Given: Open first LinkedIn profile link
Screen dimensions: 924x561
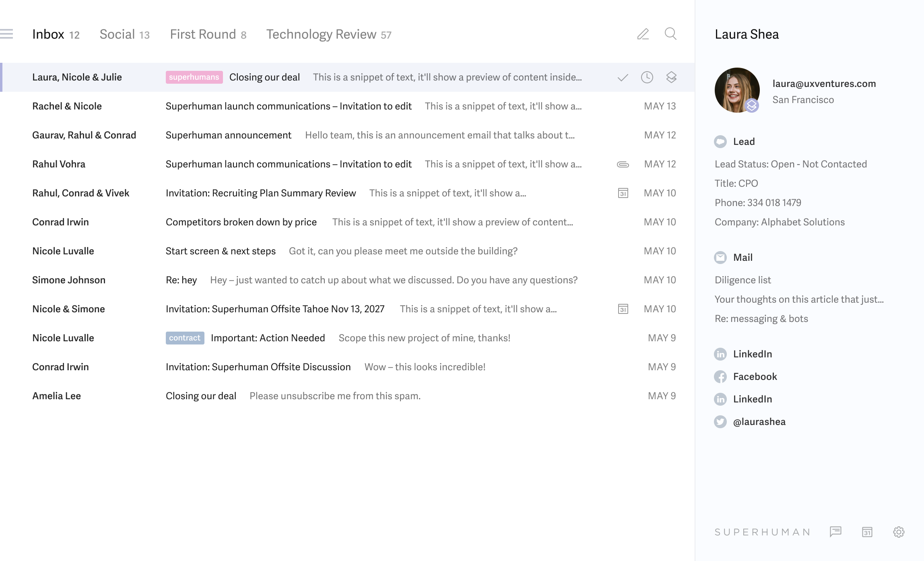Looking at the screenshot, I should coord(753,354).
